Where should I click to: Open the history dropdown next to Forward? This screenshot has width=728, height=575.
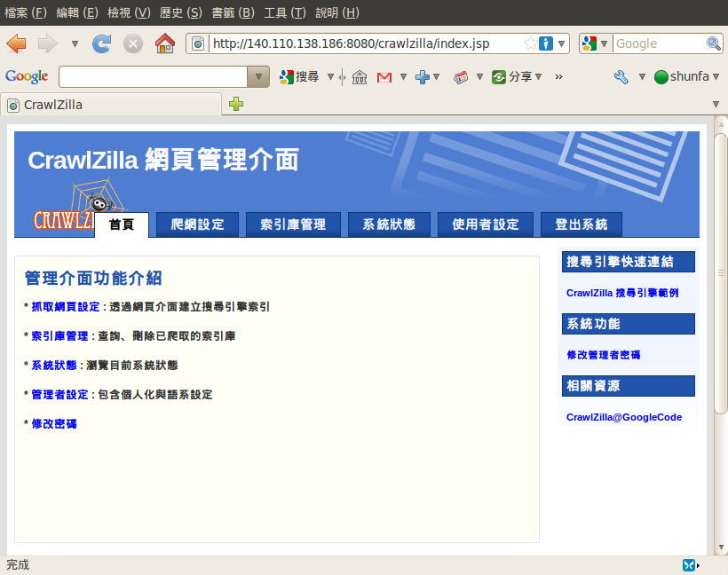coord(75,43)
